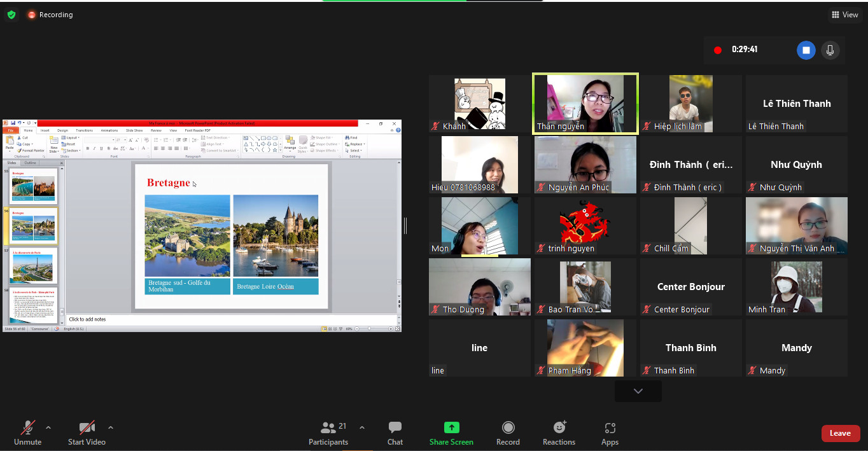Open the Foxit Reader PDF ribbon tab
The image size is (868, 451).
coord(198,130)
